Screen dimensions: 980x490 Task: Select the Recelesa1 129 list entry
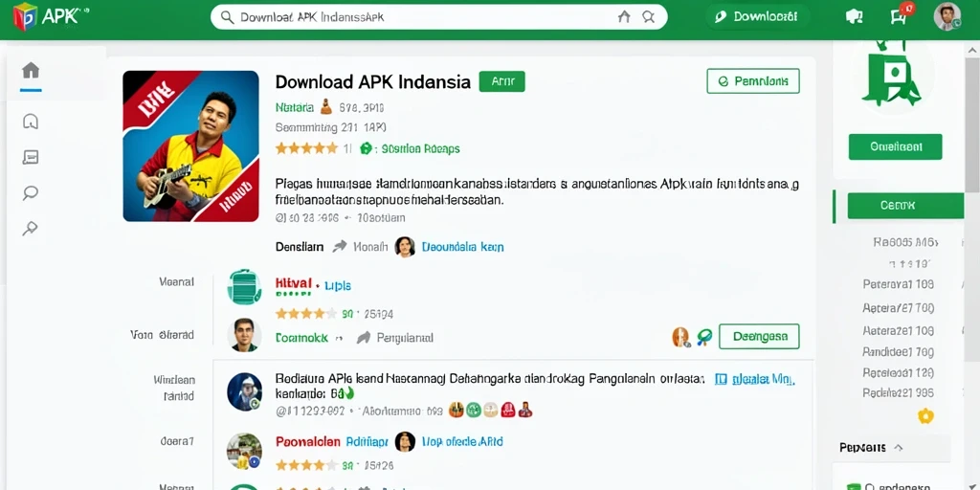tap(898, 372)
